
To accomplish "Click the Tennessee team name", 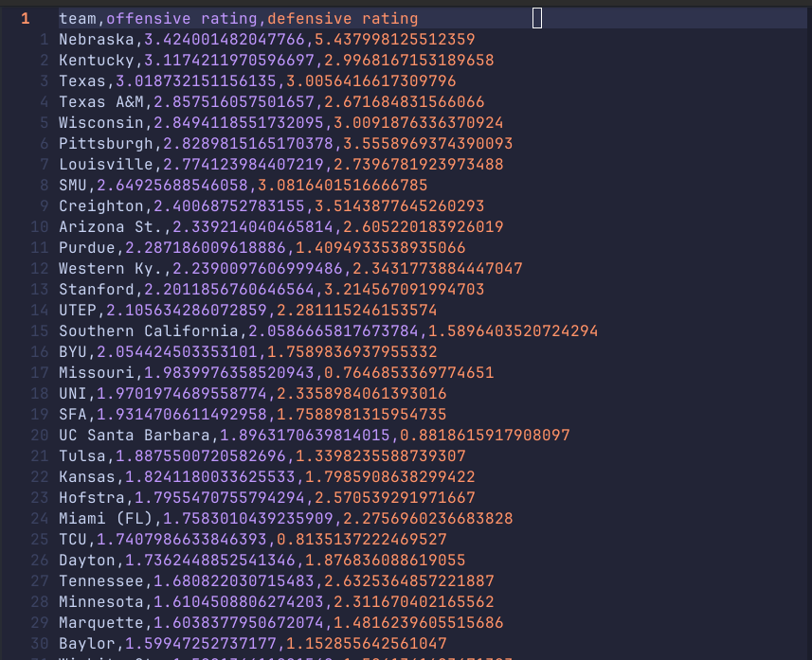I will (101, 580).
